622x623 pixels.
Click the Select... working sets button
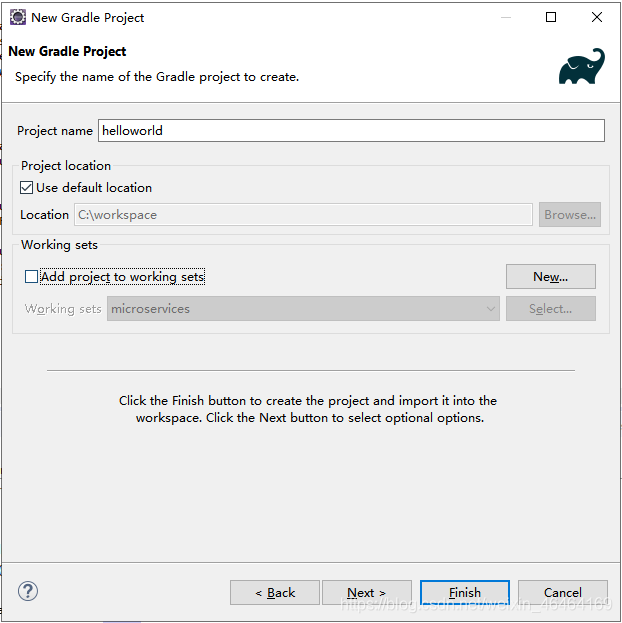[550, 309]
